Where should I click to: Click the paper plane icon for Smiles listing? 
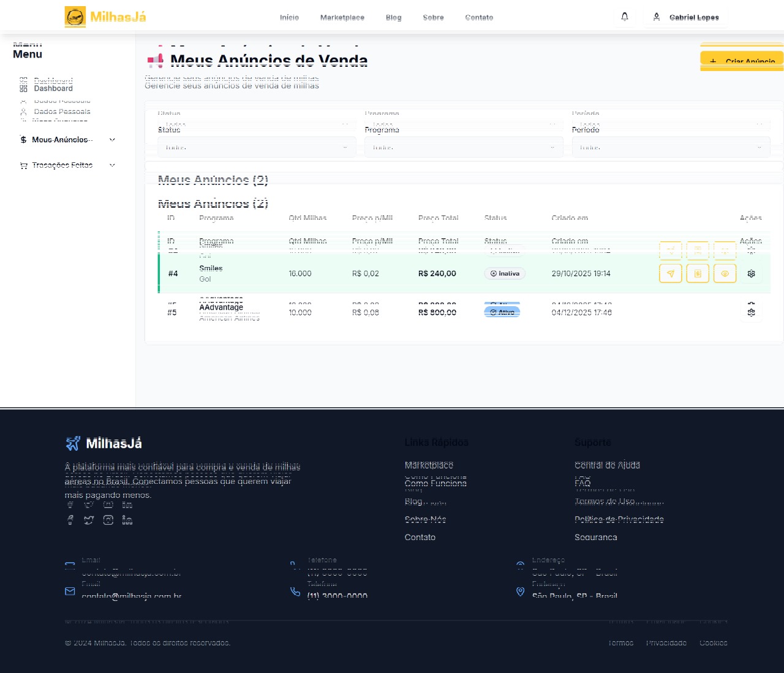pos(671,274)
